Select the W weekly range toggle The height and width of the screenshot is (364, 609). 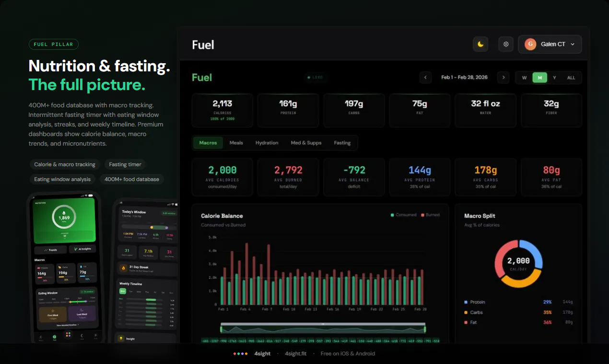524,78
